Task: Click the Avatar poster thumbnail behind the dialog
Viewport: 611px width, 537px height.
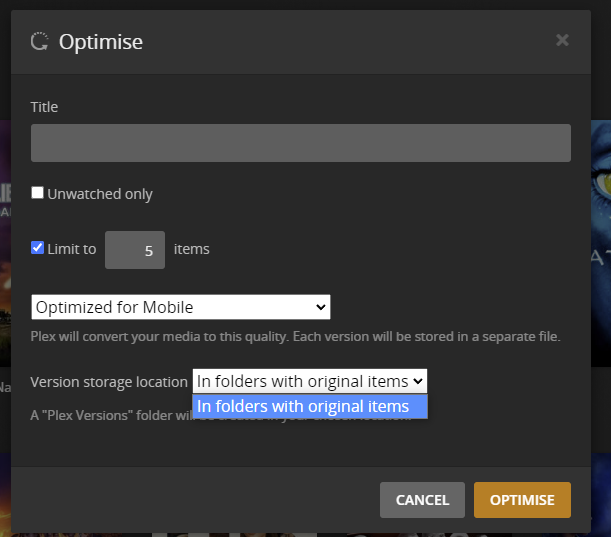Action: click(x=601, y=242)
